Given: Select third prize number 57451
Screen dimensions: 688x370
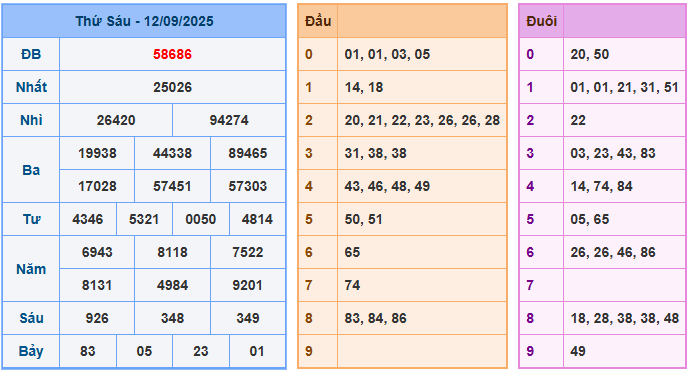Looking at the screenshot, I should (x=172, y=186).
